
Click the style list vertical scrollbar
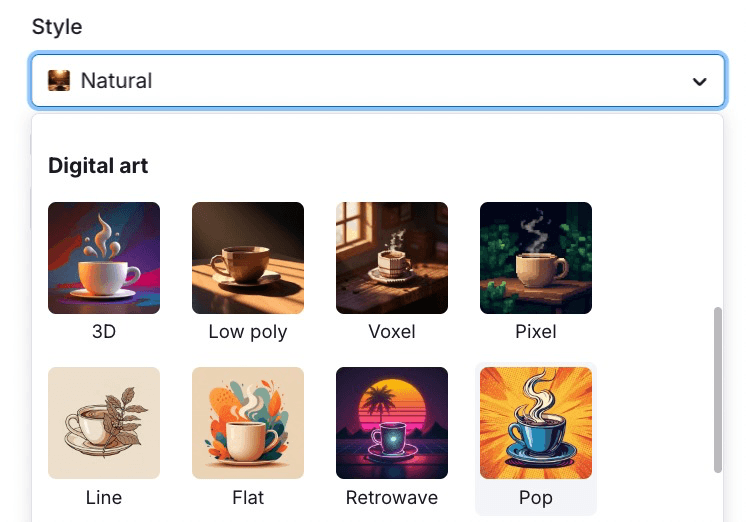click(x=717, y=390)
